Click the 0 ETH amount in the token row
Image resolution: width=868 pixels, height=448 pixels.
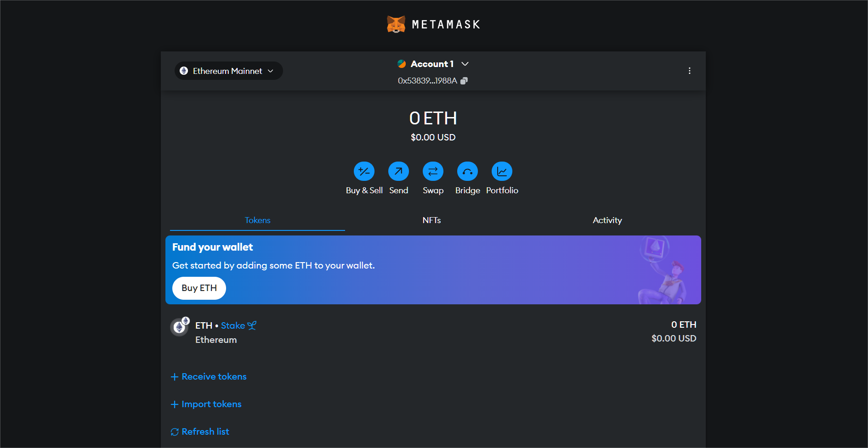pyautogui.click(x=684, y=325)
